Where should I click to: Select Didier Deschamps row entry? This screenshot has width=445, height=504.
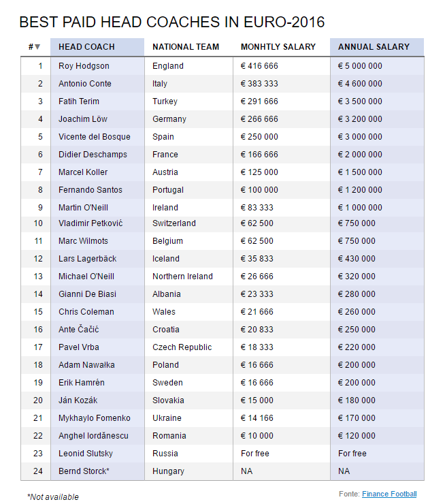coord(93,155)
